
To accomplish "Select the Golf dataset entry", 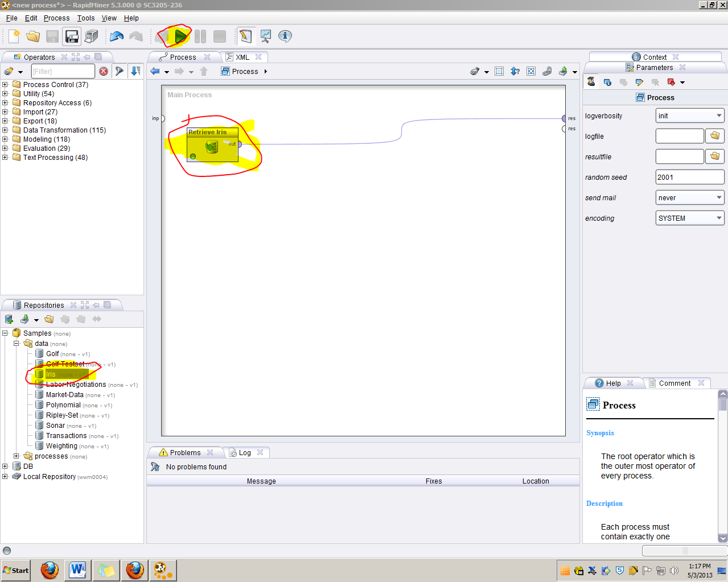I will [63, 354].
